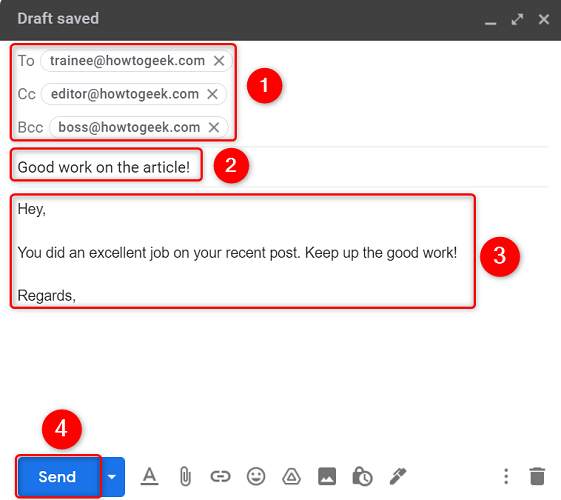The height and width of the screenshot is (500, 561).
Task: Remove trainee@howtogeek.com recipient
Action: (x=219, y=61)
